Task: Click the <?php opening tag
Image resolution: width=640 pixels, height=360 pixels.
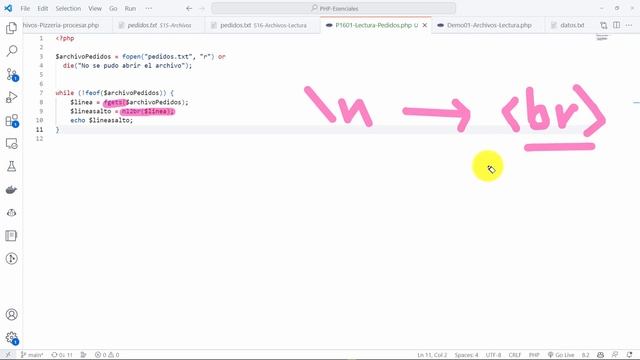Action: 65,38
